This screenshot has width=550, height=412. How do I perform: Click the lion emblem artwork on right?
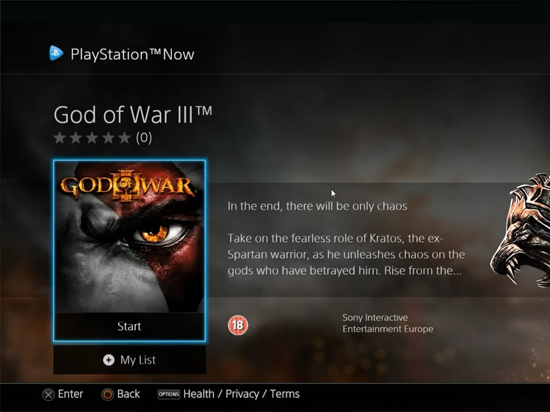521,229
